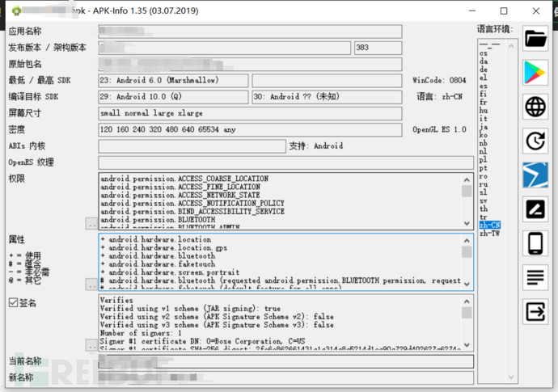This screenshot has height=392, width=558.
Task: Select ACCESS_COARSE_LOCATION permission line
Action: [184, 179]
